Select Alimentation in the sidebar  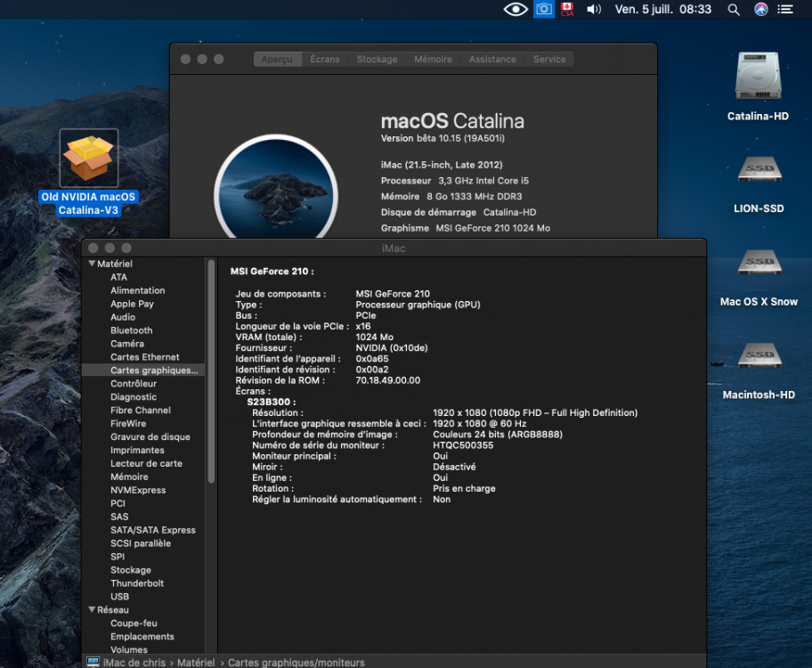(138, 290)
